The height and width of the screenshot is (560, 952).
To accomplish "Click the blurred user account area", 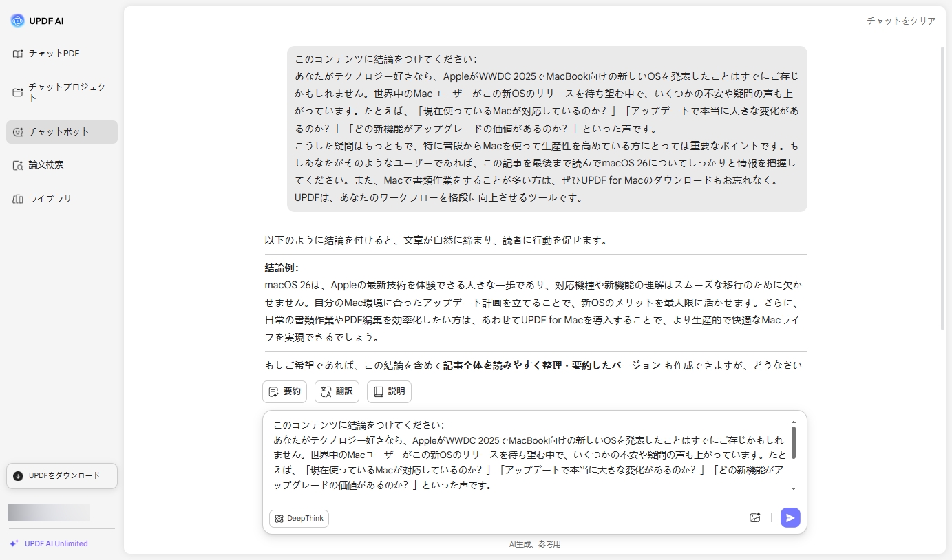I will click(x=49, y=513).
